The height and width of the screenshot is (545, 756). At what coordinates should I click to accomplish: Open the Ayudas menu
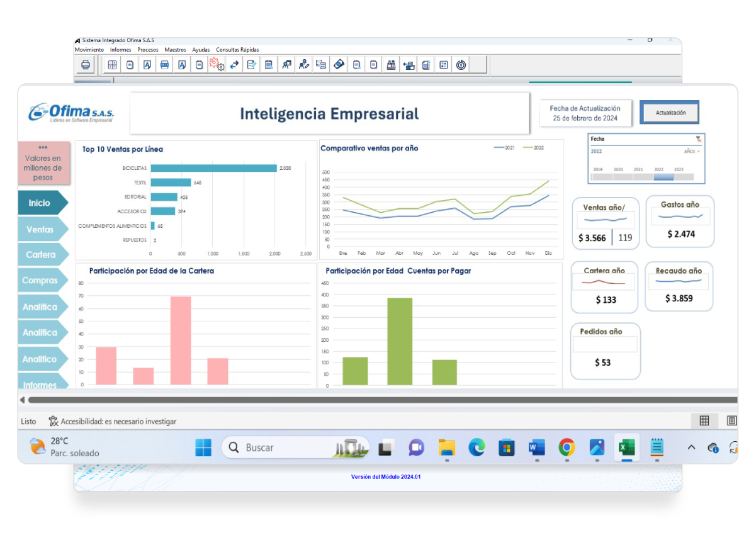coord(201,50)
